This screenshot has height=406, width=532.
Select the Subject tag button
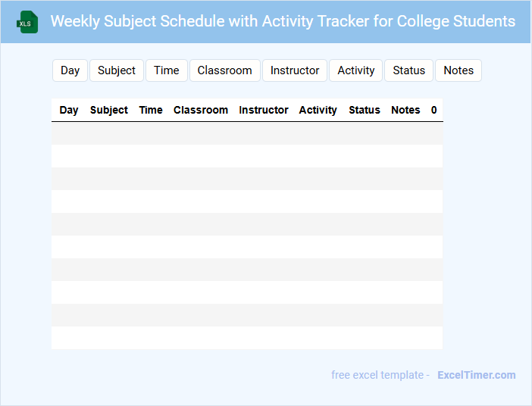pos(117,70)
